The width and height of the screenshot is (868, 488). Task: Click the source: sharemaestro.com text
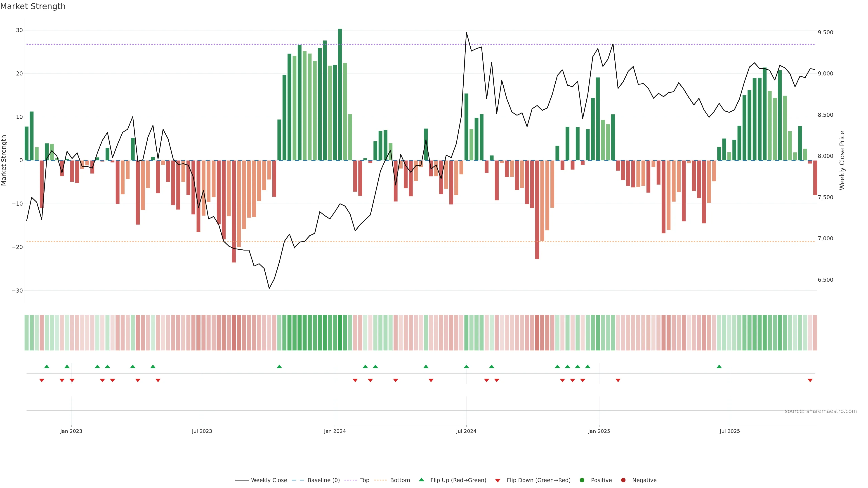click(x=821, y=411)
